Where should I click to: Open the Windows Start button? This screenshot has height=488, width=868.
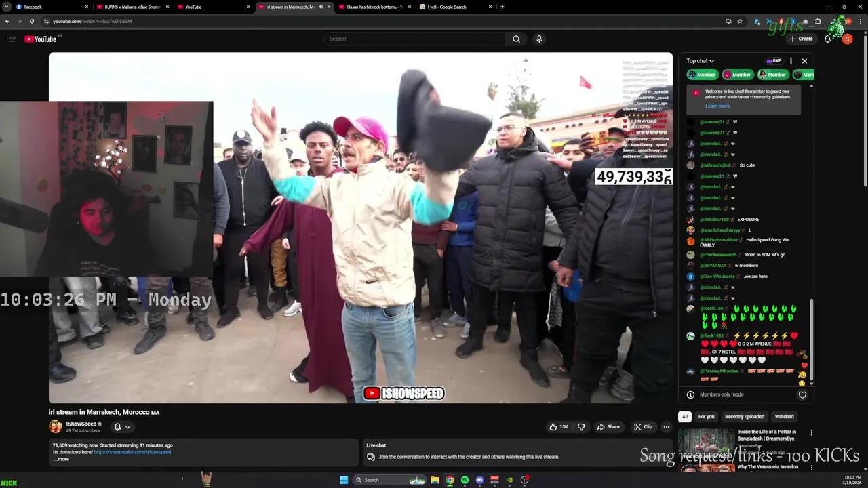point(344,480)
